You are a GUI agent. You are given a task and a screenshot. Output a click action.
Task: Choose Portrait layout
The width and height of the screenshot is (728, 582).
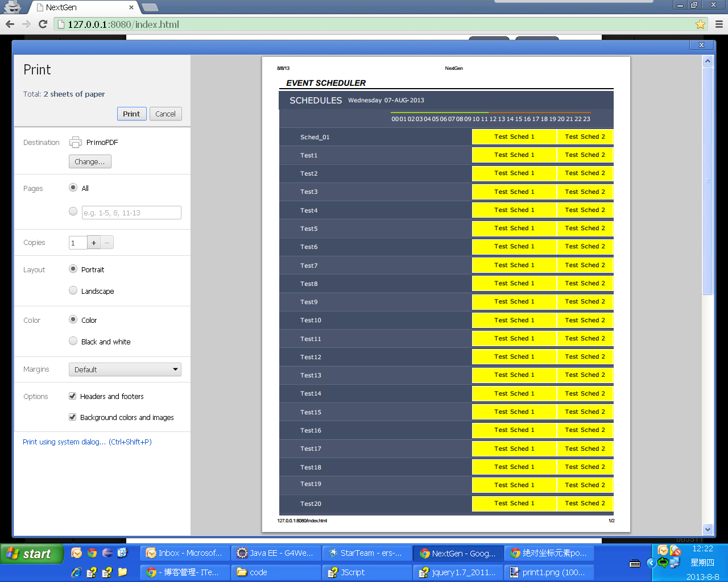(73, 269)
